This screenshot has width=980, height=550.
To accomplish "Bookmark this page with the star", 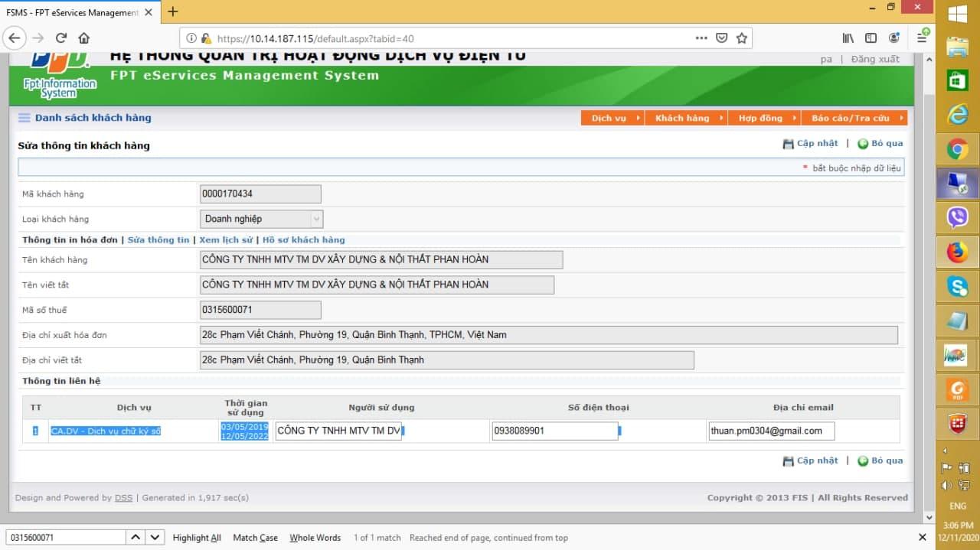I will (x=741, y=37).
